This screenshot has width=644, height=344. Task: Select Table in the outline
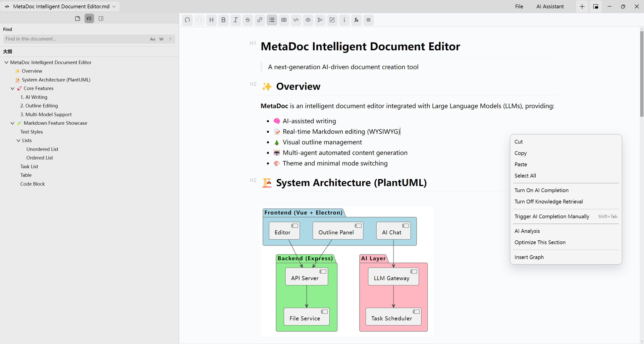click(26, 175)
